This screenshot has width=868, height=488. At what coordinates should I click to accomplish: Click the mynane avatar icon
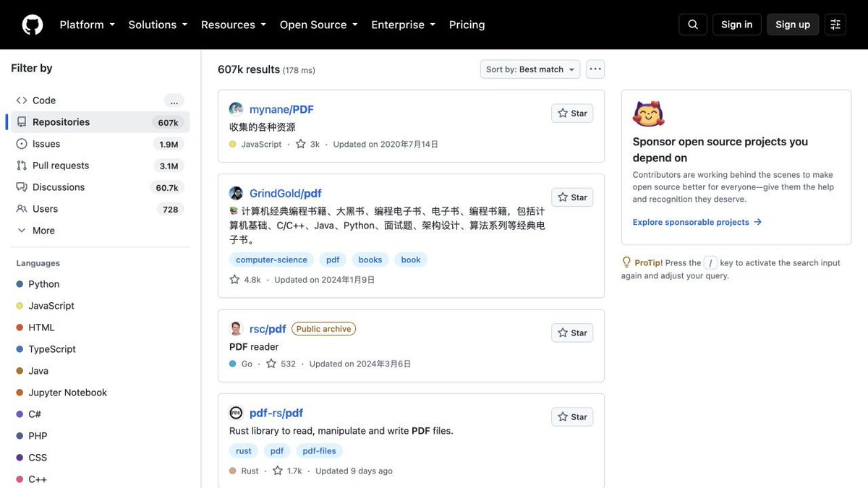(236, 109)
